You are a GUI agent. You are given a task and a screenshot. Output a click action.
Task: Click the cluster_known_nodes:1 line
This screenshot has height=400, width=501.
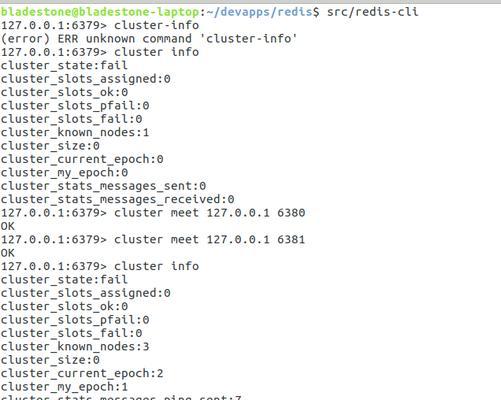click(x=75, y=132)
